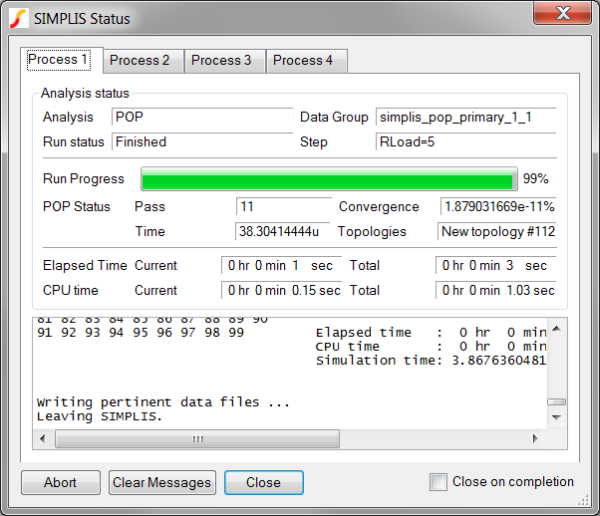Click CPU time Current field 0.15 sec

pyautogui.click(x=281, y=290)
